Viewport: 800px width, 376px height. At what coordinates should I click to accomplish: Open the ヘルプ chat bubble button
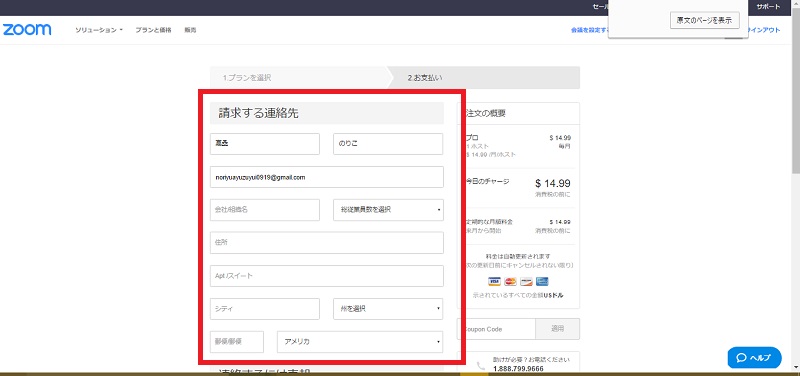click(x=754, y=358)
